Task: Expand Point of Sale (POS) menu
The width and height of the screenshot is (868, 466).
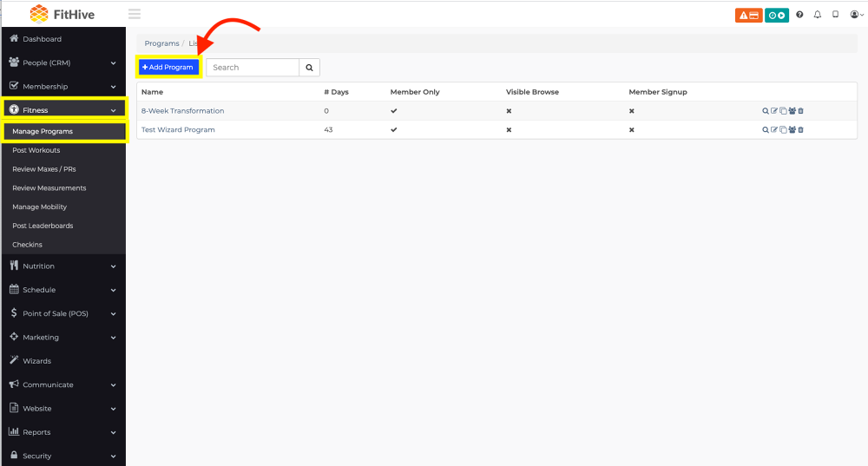Action: pyautogui.click(x=63, y=313)
